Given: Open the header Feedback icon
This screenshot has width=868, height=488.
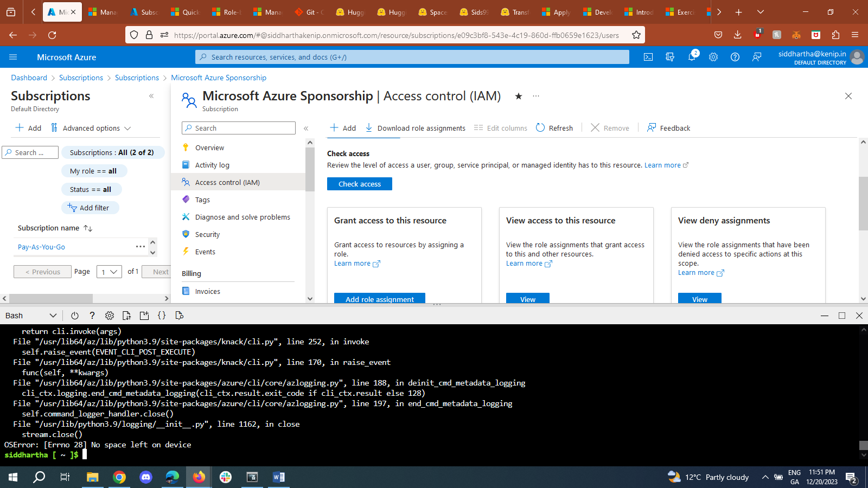Looking at the screenshot, I should click(x=757, y=57).
